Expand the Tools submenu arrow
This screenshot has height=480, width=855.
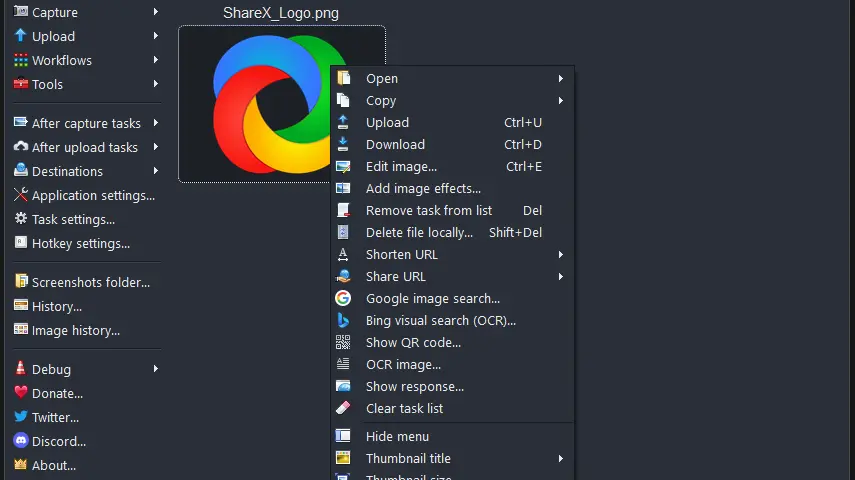coord(156,83)
